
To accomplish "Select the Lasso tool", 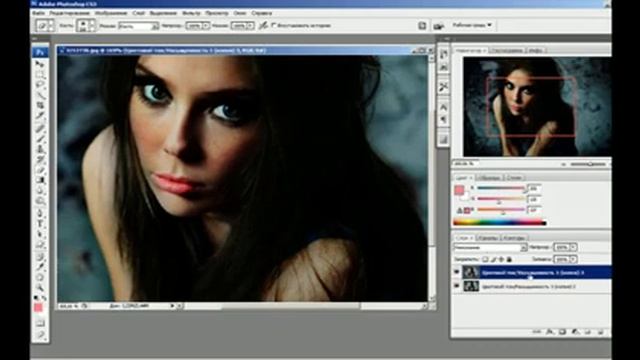I will [x=40, y=85].
